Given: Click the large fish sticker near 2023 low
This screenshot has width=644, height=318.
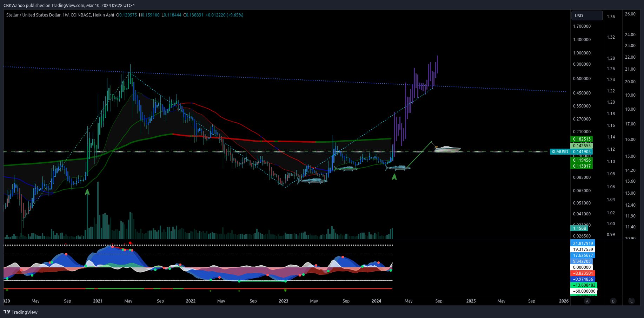Looking at the screenshot, I should coord(312,181).
